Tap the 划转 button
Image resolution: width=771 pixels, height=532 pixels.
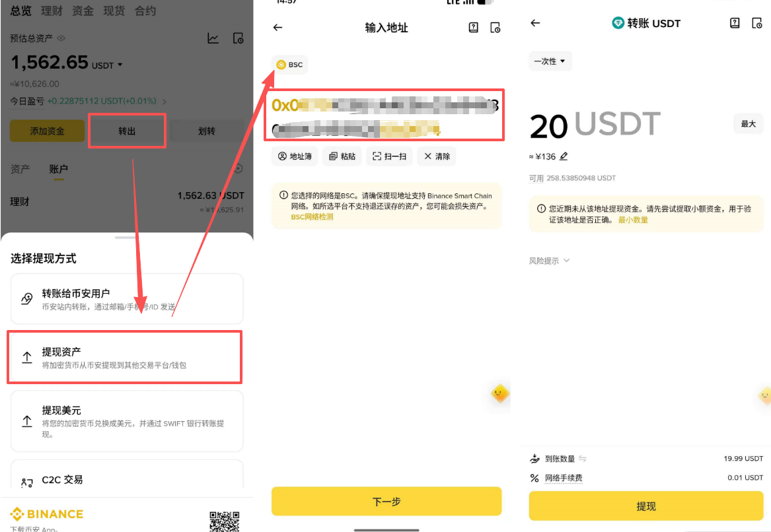coord(207,131)
